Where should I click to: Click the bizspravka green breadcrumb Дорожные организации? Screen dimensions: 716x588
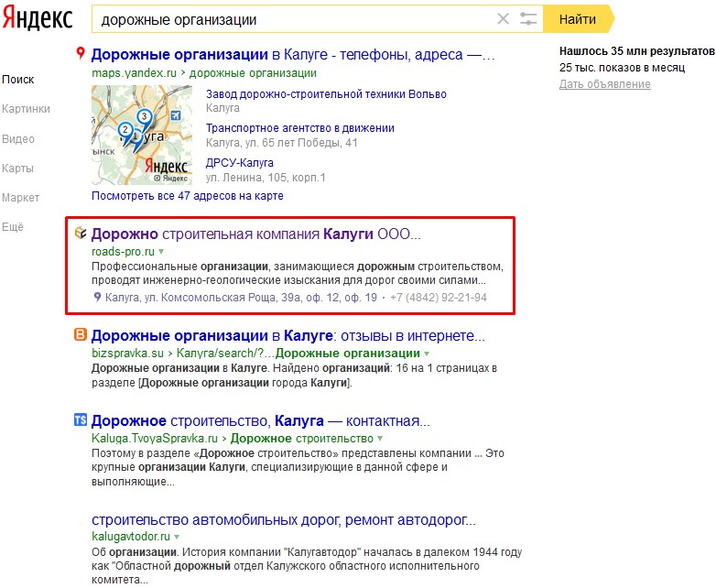(348, 354)
